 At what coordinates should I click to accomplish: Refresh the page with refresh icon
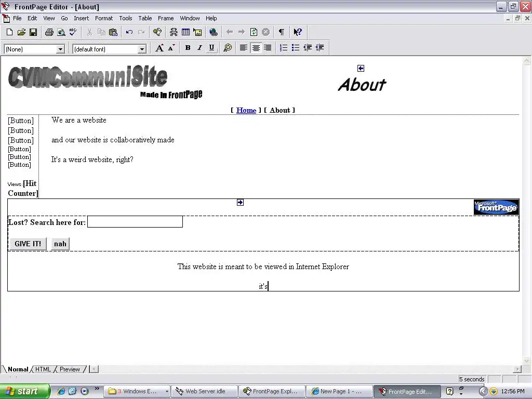[x=254, y=32]
